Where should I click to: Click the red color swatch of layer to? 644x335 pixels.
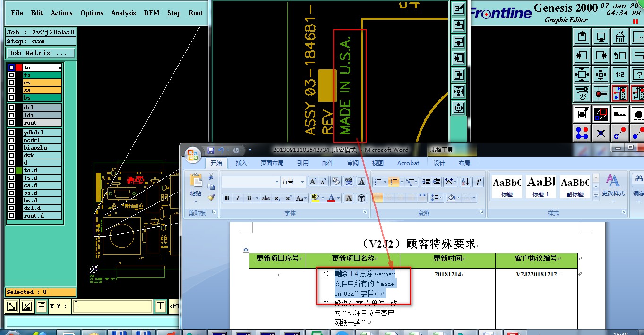(19, 67)
